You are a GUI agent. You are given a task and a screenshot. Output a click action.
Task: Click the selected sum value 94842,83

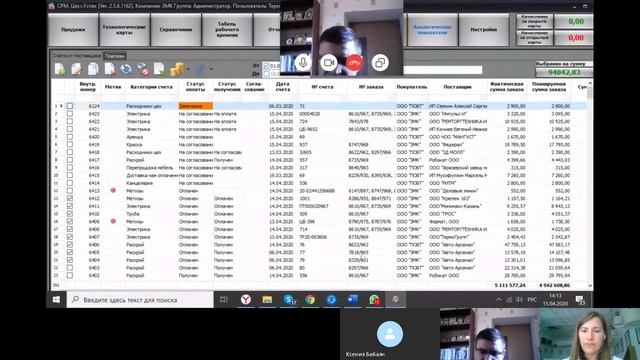564,72
